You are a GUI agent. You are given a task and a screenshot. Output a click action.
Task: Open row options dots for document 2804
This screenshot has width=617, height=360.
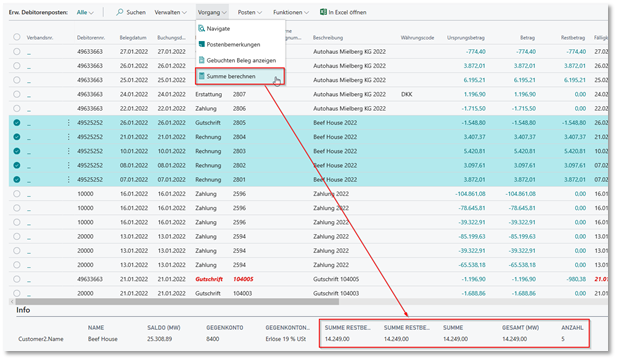(68, 137)
